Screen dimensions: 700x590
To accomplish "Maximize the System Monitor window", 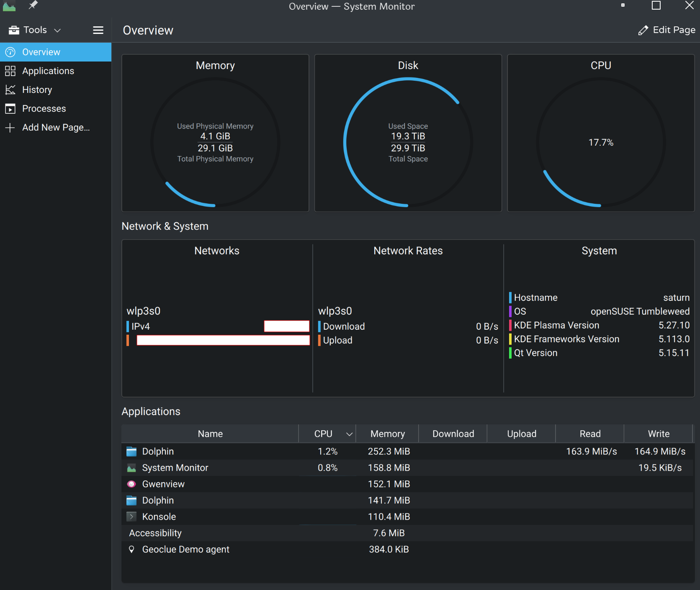I will 656,5.
